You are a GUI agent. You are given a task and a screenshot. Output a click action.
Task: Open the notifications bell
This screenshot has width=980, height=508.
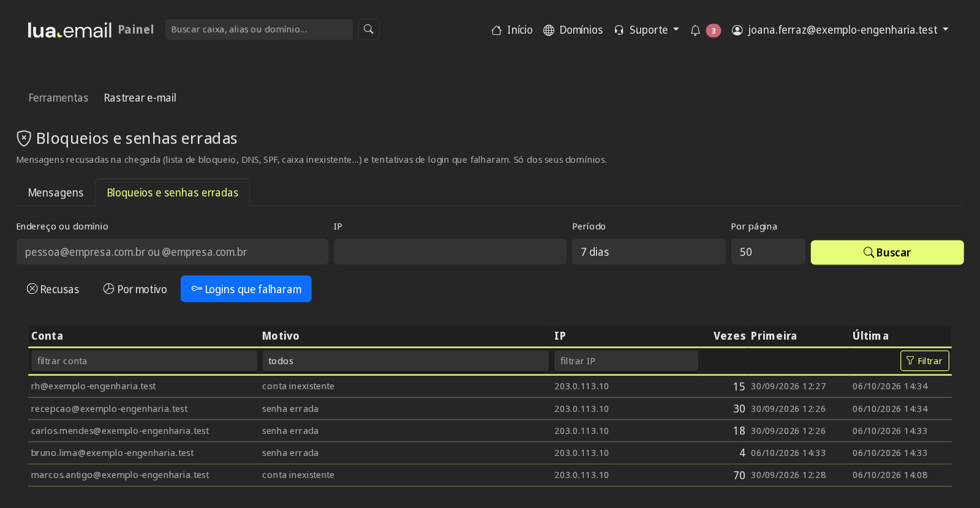[695, 30]
